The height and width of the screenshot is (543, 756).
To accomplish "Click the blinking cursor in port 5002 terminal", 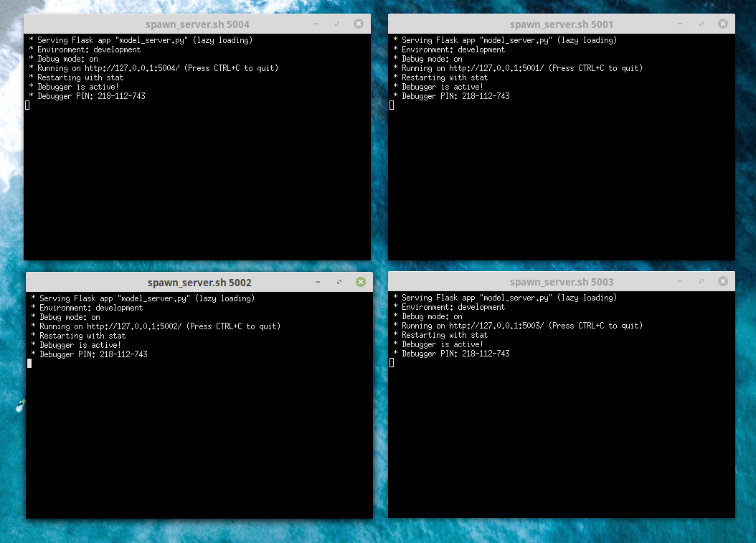I will (29, 363).
